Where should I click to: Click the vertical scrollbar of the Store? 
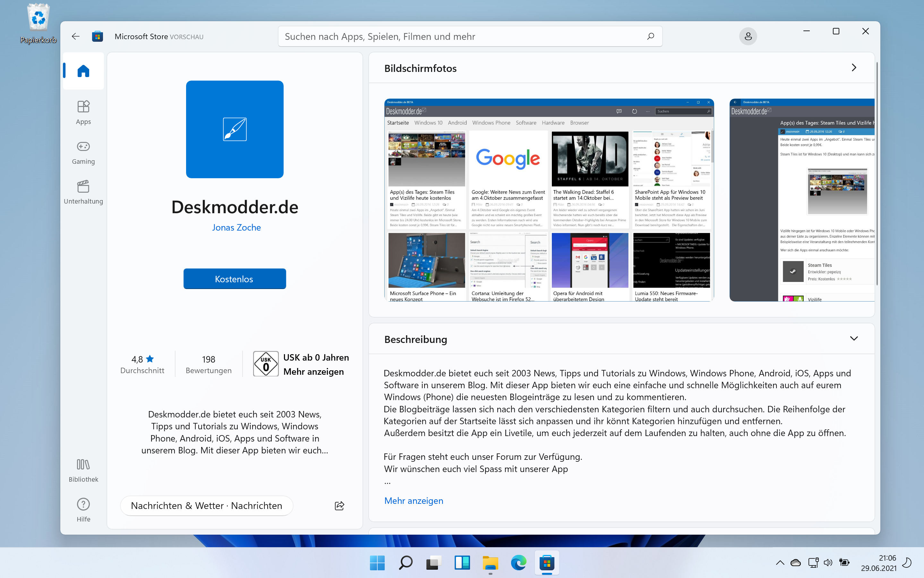(x=877, y=174)
